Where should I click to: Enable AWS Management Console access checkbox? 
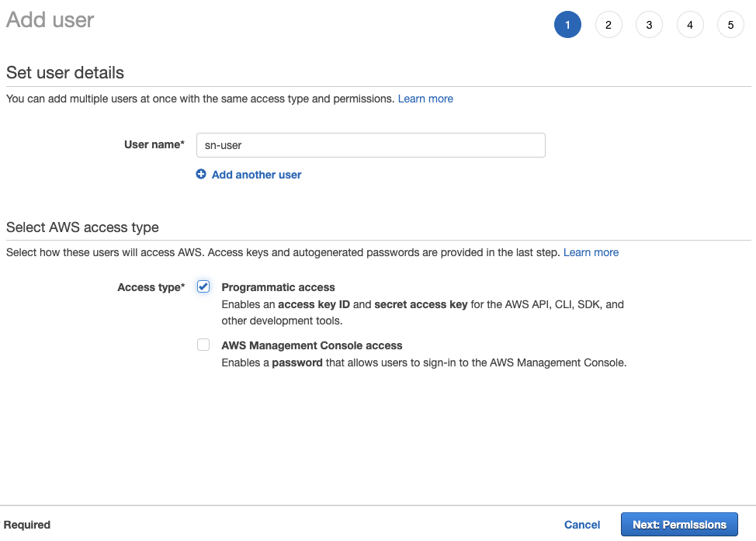(x=203, y=345)
